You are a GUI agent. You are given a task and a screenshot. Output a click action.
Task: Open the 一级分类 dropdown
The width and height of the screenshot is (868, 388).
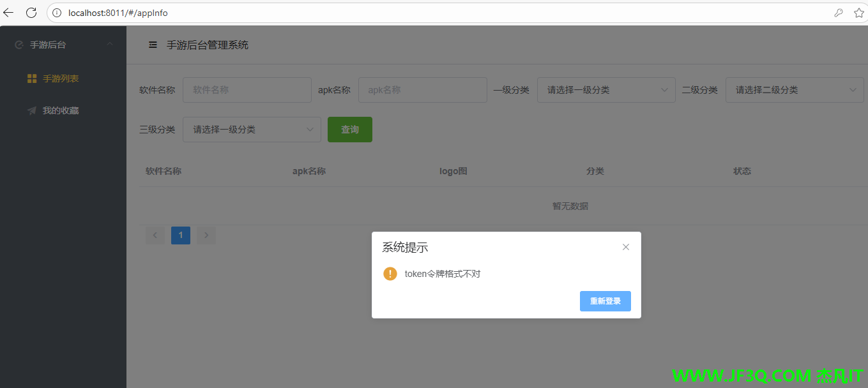[605, 90]
